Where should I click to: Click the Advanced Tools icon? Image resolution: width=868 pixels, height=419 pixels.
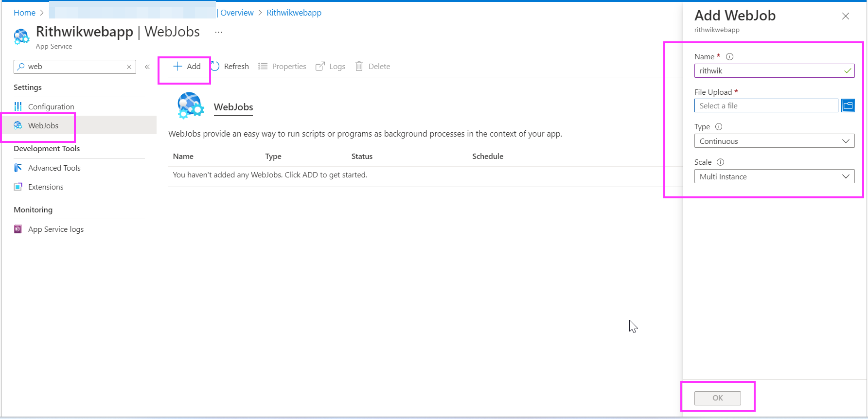click(x=18, y=168)
